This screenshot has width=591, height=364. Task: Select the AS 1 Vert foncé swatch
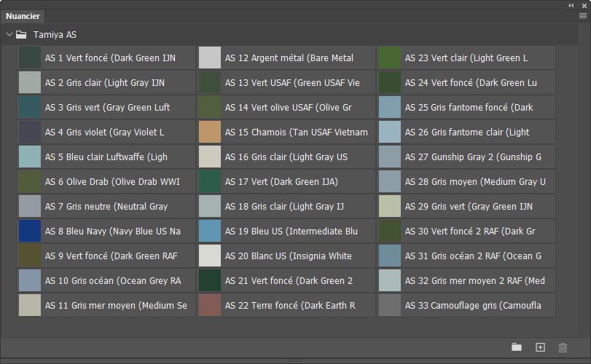pos(30,58)
